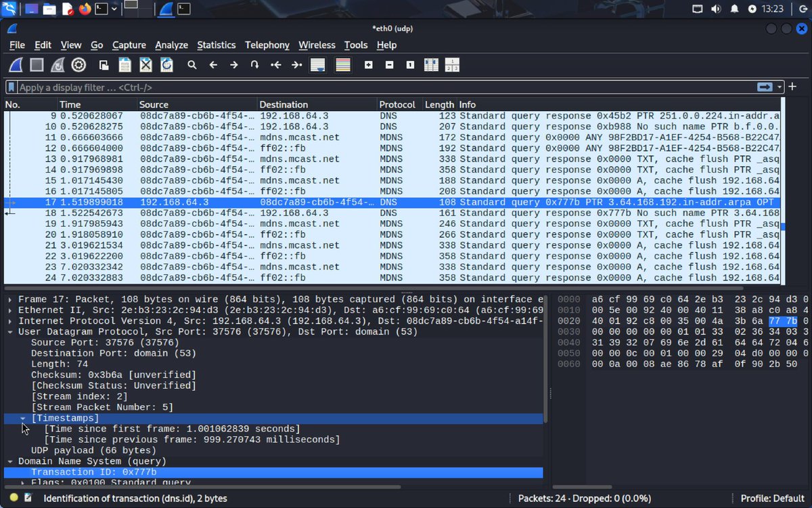
Task: Jump to the last packet
Action: (x=296, y=65)
